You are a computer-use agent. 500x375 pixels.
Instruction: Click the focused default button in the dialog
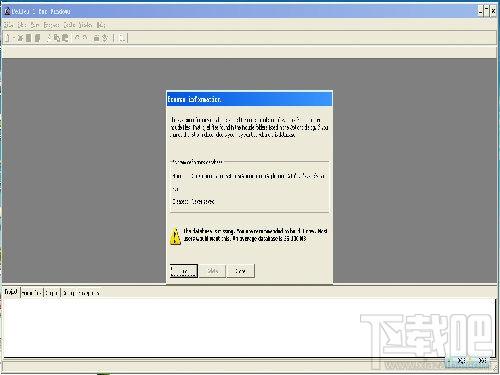(x=184, y=271)
